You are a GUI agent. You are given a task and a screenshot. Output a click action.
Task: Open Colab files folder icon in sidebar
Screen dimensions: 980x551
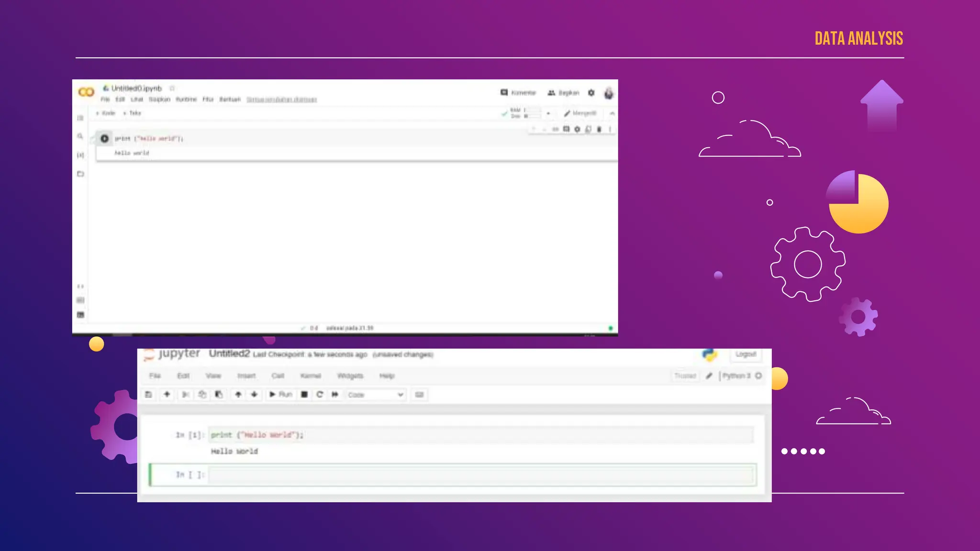pyautogui.click(x=80, y=174)
